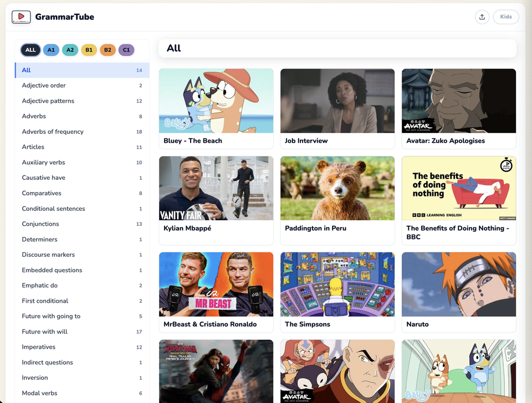Open Avatar: Zuko Apologises thumbnail
The height and width of the screenshot is (403, 532).
(459, 101)
